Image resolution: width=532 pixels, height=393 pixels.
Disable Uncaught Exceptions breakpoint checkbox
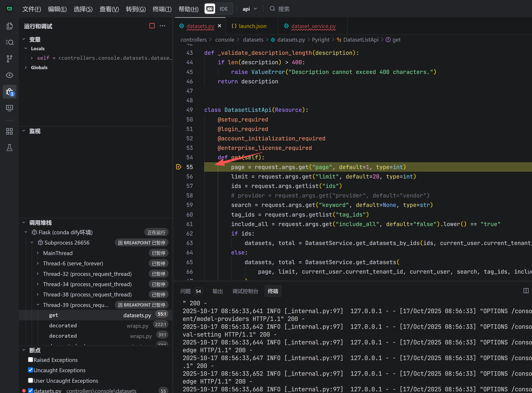(30, 370)
